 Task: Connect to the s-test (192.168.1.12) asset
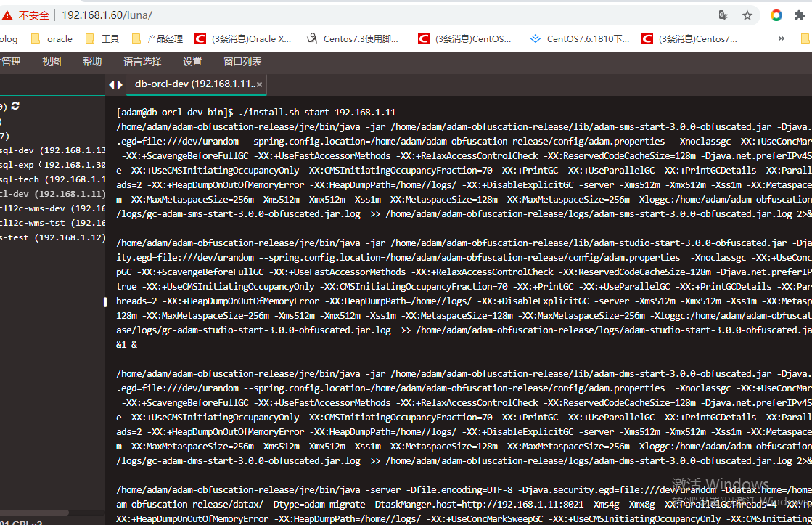[x=53, y=237]
